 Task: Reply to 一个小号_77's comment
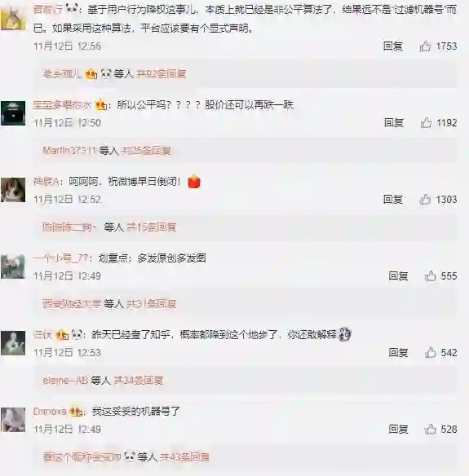(x=398, y=276)
